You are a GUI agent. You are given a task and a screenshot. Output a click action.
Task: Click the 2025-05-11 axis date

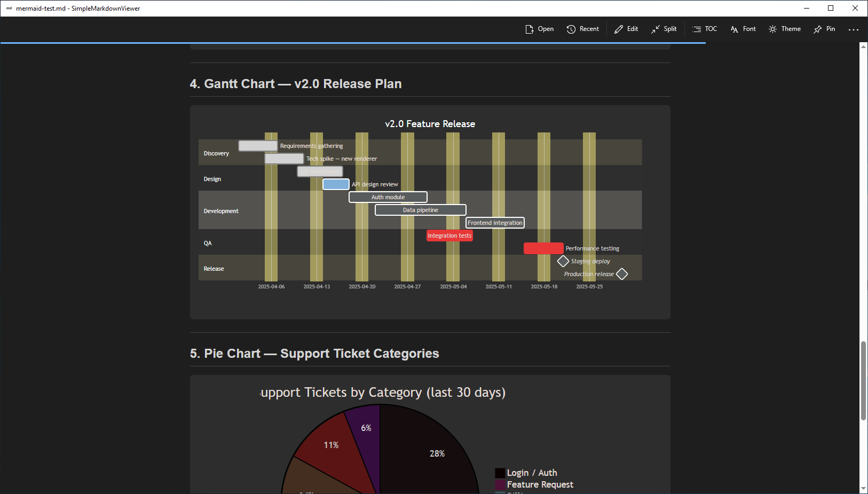499,287
